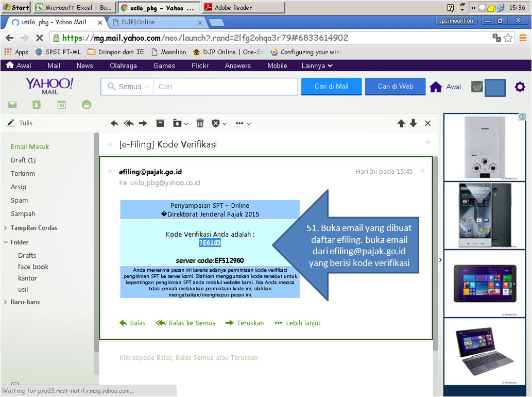This screenshot has width=532, height=397.
Task: Click the Balas reply link below message
Action: tap(132, 323)
